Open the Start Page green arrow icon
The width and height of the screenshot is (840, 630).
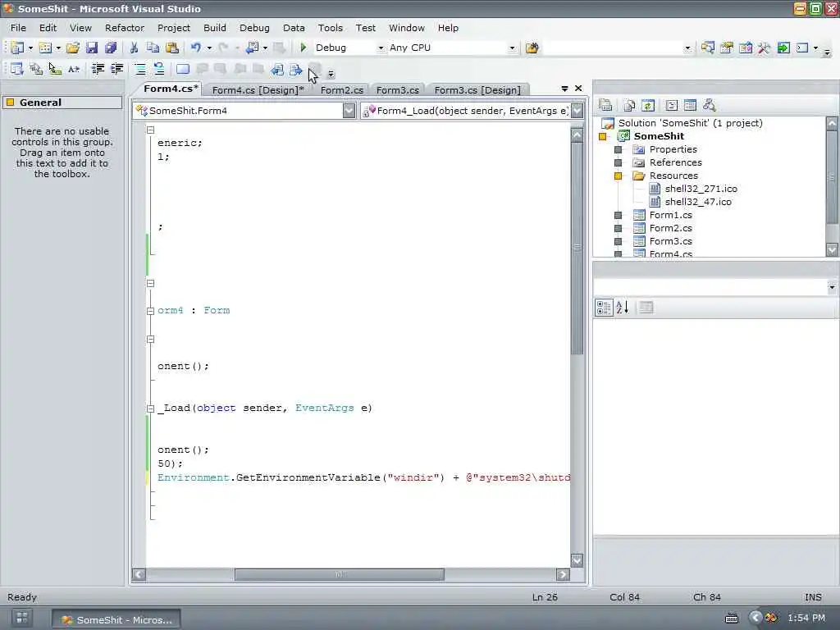(783, 48)
